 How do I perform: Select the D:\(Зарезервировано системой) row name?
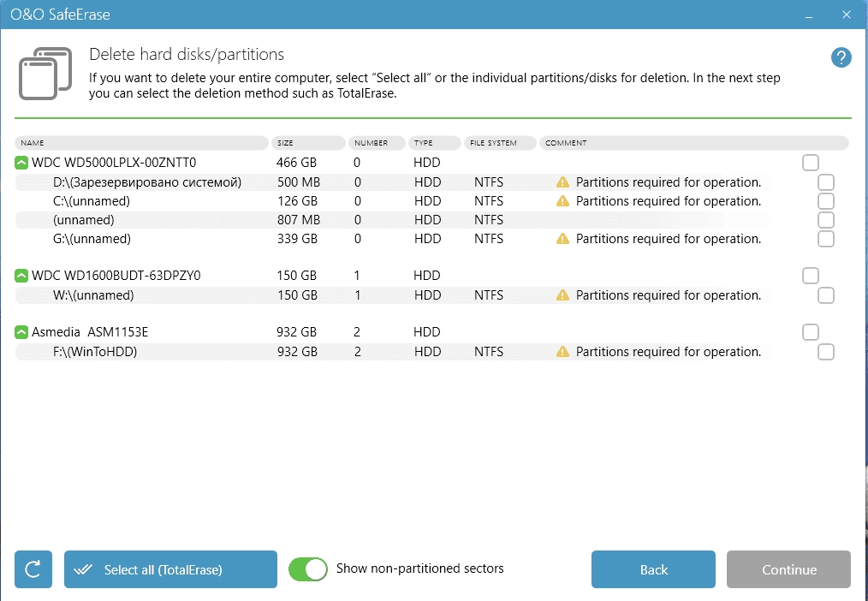[x=147, y=182]
